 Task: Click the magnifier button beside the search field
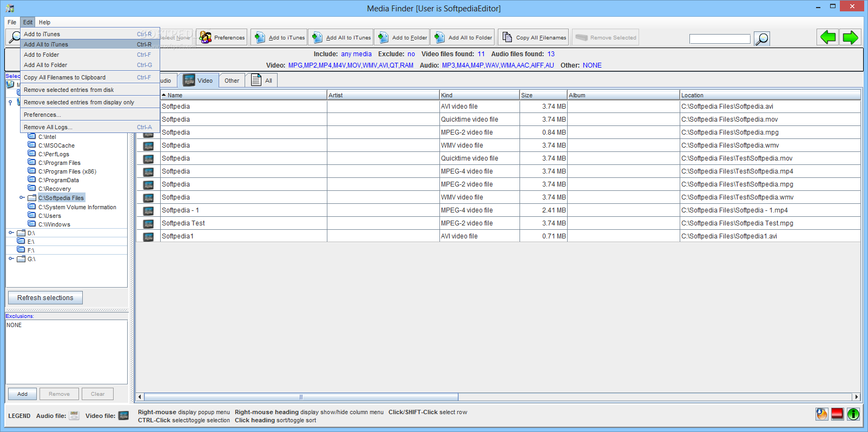click(x=762, y=38)
